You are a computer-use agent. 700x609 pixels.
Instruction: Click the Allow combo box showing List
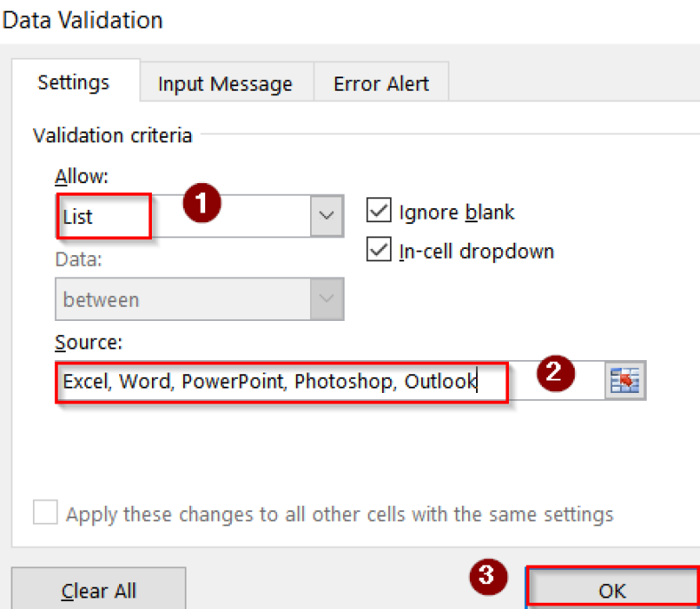pos(199,216)
